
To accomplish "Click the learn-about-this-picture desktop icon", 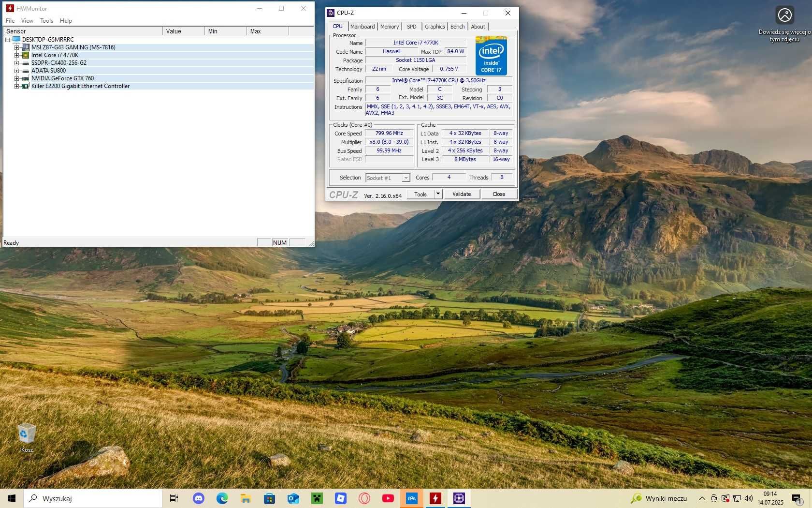I will tap(785, 24).
